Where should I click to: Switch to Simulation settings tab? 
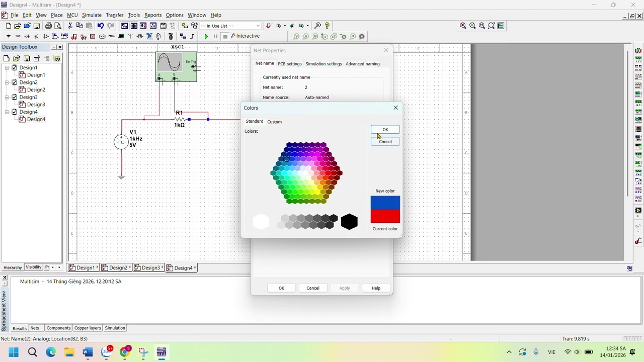[x=324, y=64]
